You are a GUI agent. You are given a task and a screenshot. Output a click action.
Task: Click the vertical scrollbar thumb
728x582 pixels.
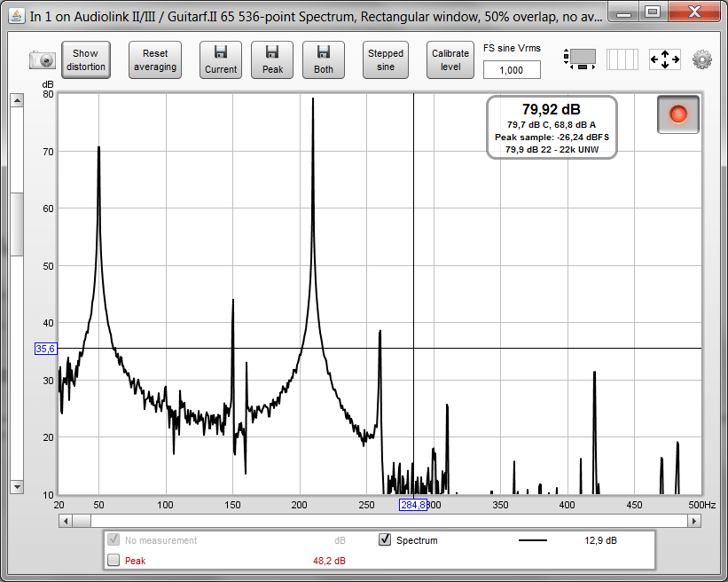[17, 224]
